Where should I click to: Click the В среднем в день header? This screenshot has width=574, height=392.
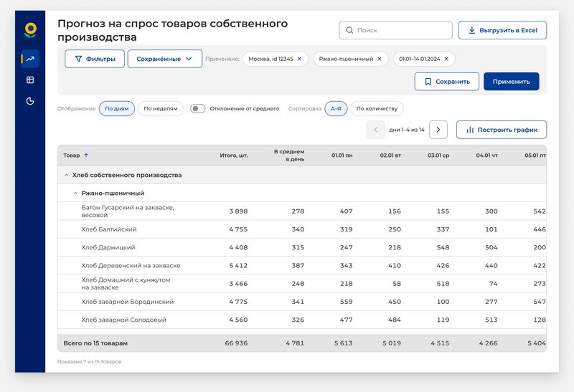click(x=289, y=156)
